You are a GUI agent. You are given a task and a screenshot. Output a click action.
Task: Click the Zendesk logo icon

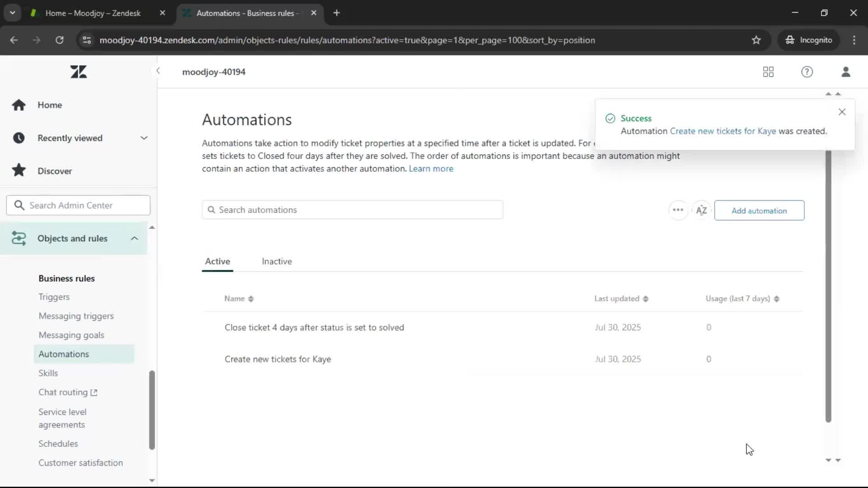tap(79, 72)
